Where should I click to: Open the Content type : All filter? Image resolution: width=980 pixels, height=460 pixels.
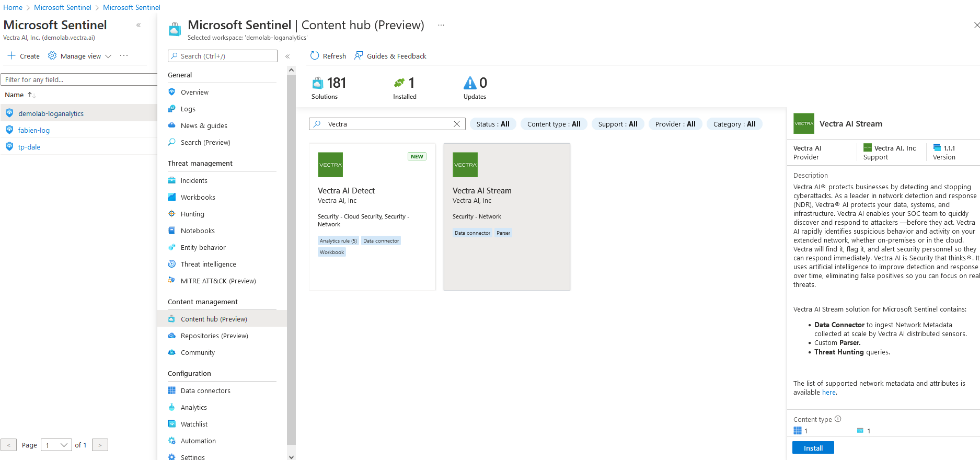click(x=554, y=124)
